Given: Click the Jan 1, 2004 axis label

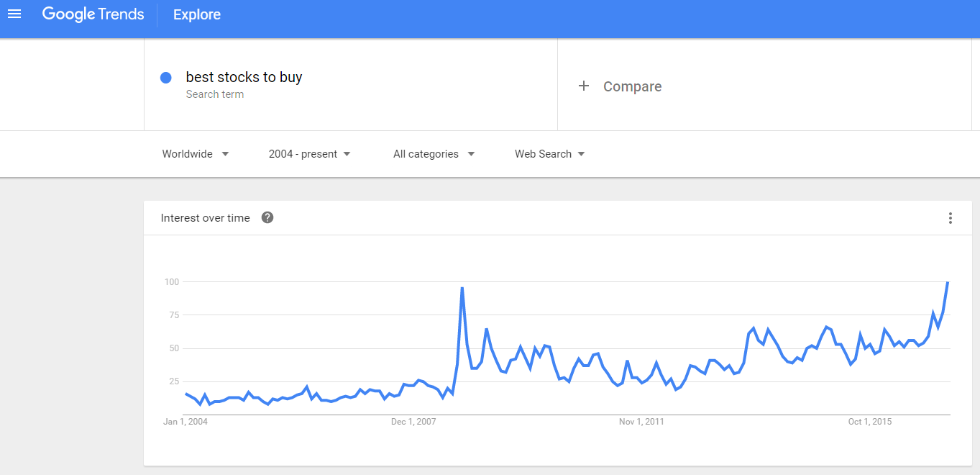Looking at the screenshot, I should pos(186,422).
